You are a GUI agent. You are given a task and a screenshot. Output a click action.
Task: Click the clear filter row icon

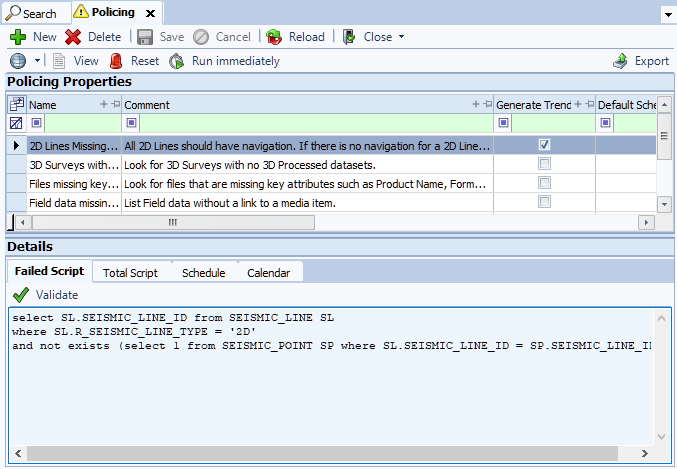[x=16, y=123]
